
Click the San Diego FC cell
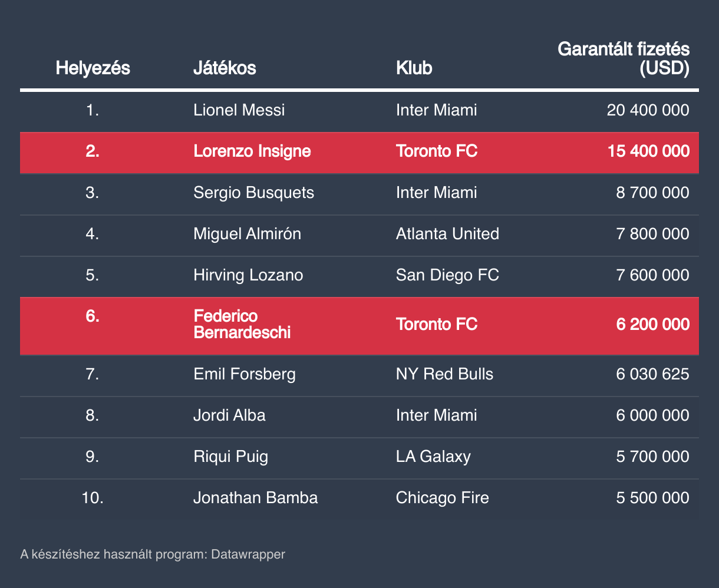tap(447, 275)
